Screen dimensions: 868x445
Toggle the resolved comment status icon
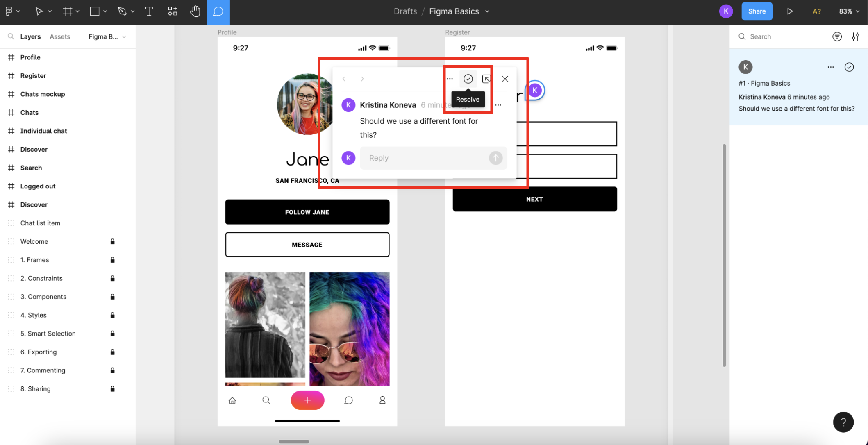click(x=468, y=78)
